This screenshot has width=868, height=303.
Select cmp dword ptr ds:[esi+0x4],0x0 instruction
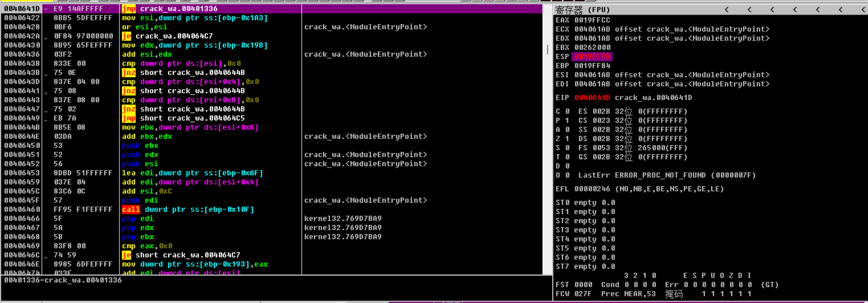pyautogui.click(x=190, y=82)
